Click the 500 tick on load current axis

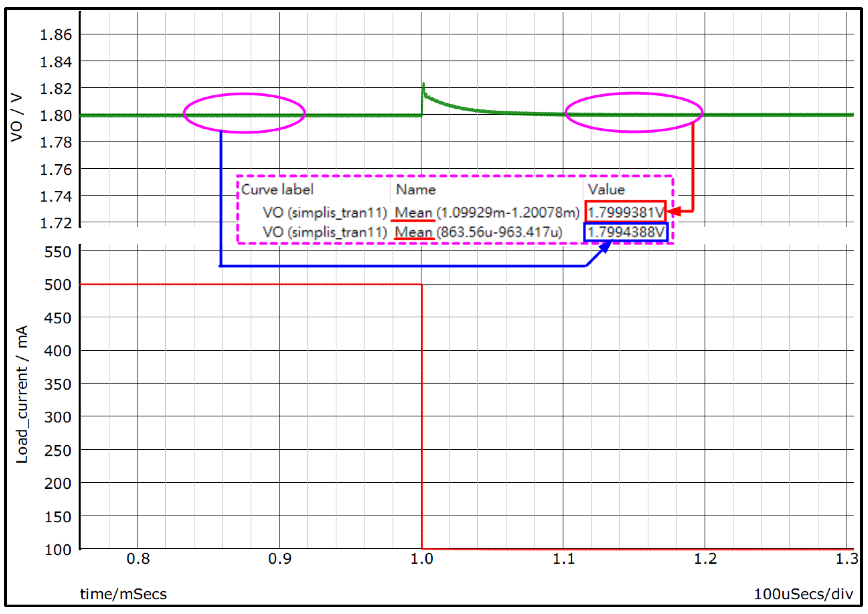pos(57,285)
